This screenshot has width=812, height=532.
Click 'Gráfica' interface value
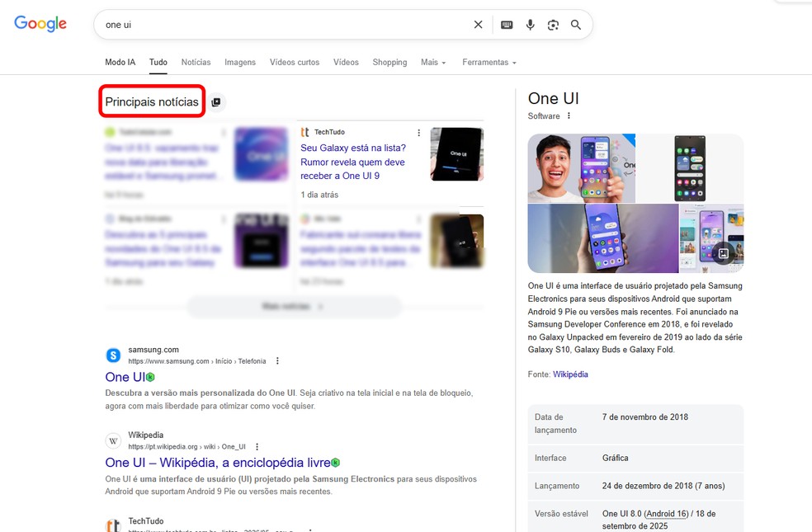(x=616, y=458)
